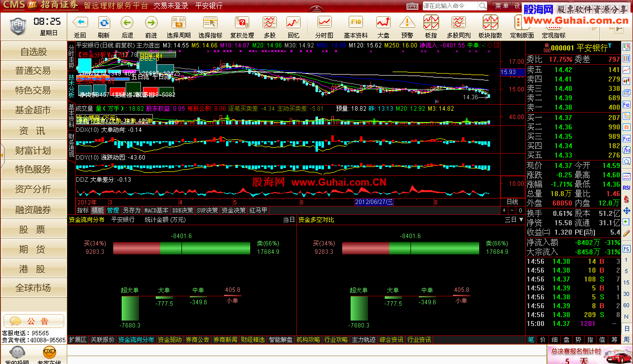
Task: Select the 财务透视 vertical tab
Action: (71, 145)
